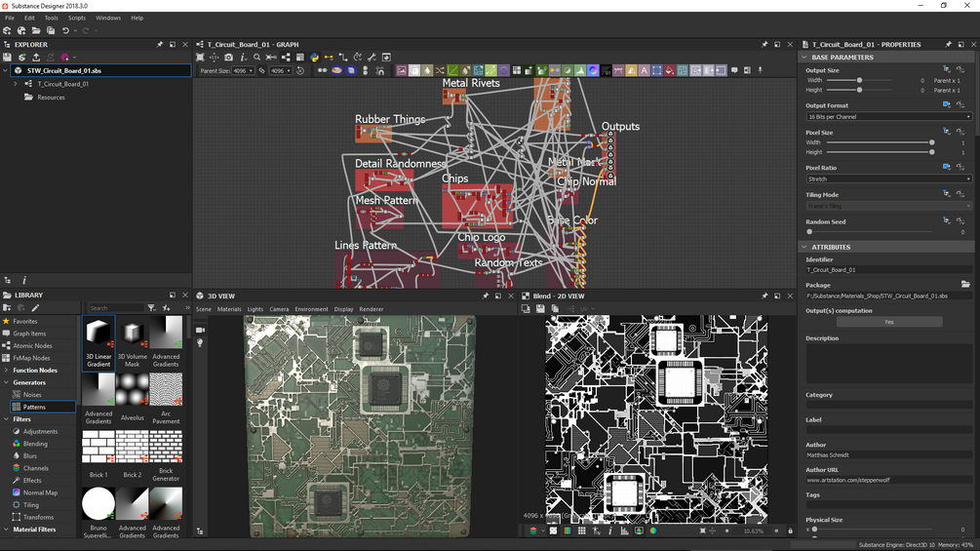Click the Random Seed slider

pyautogui.click(x=870, y=232)
